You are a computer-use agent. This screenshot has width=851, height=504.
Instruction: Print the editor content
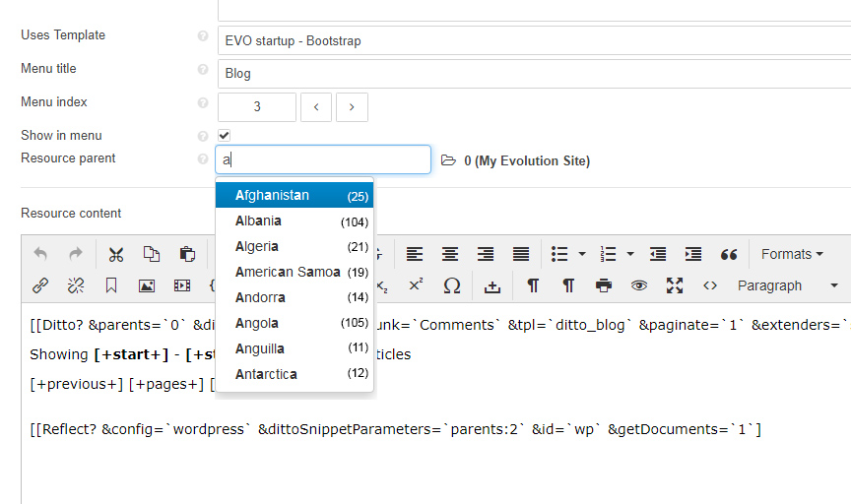point(604,285)
